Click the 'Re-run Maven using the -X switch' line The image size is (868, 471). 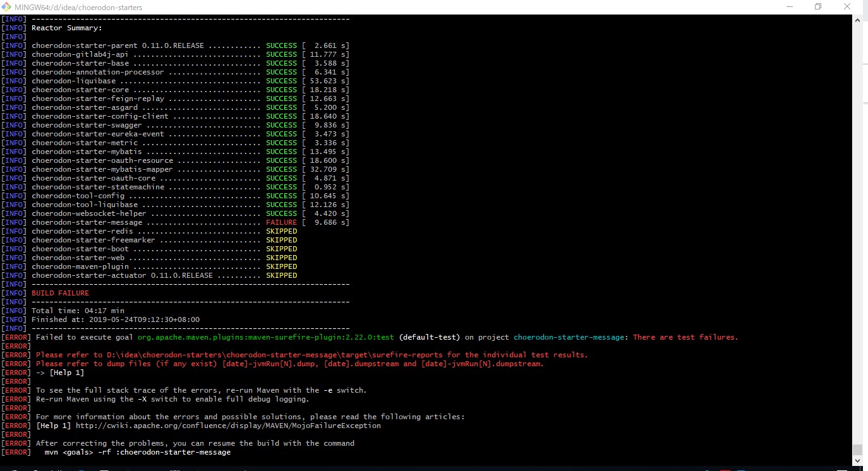(x=172, y=399)
